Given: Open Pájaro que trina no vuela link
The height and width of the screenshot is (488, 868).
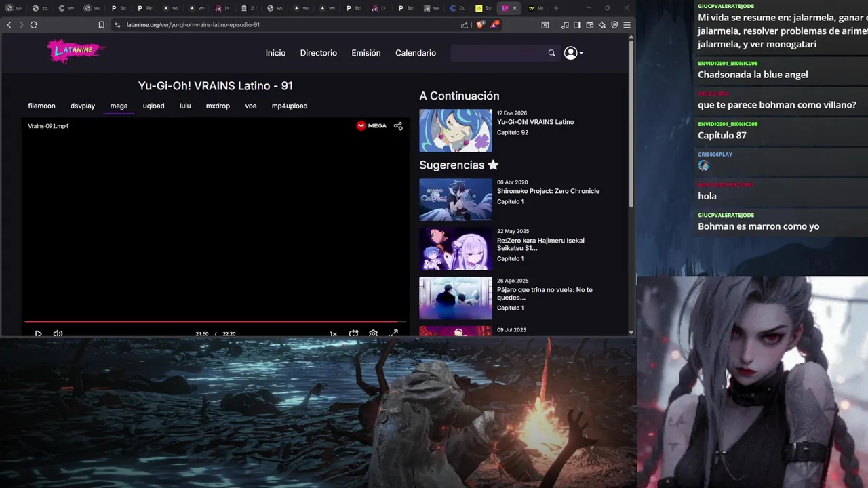Looking at the screenshot, I should (545, 293).
